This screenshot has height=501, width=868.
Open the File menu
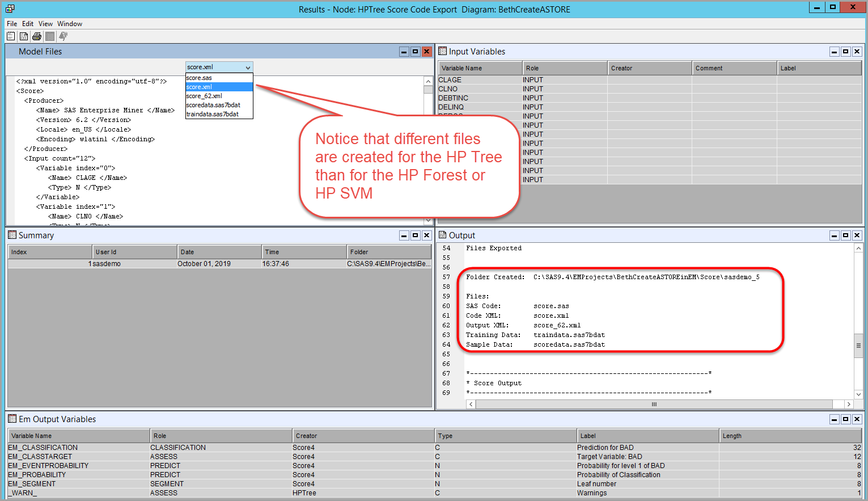pyautogui.click(x=12, y=24)
